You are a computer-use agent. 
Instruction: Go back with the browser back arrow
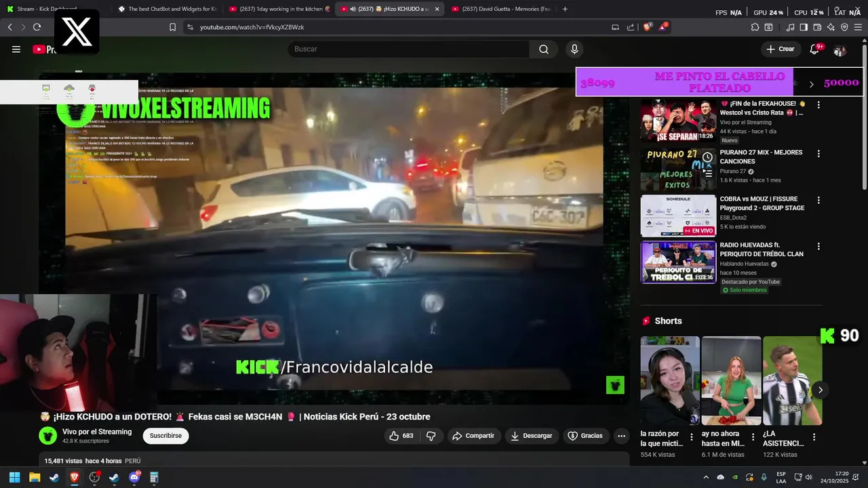click(x=9, y=27)
